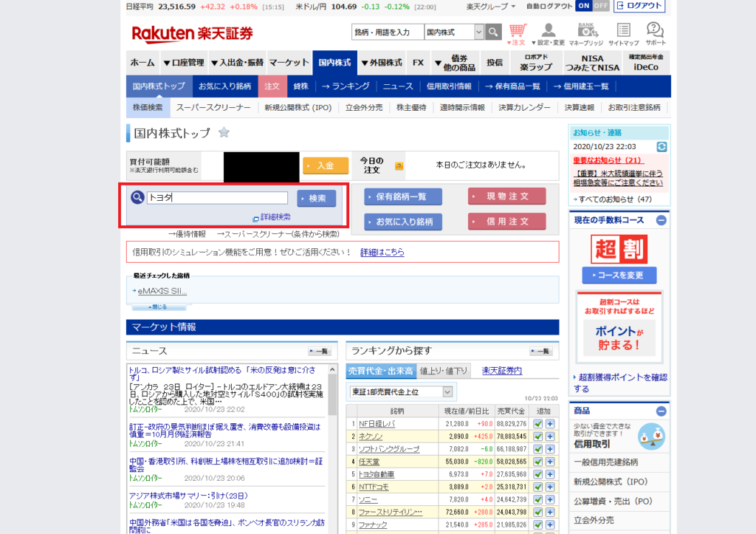Click the Rakuten 楽天証券 logo
Screen dimensions: 756x534
192,34
